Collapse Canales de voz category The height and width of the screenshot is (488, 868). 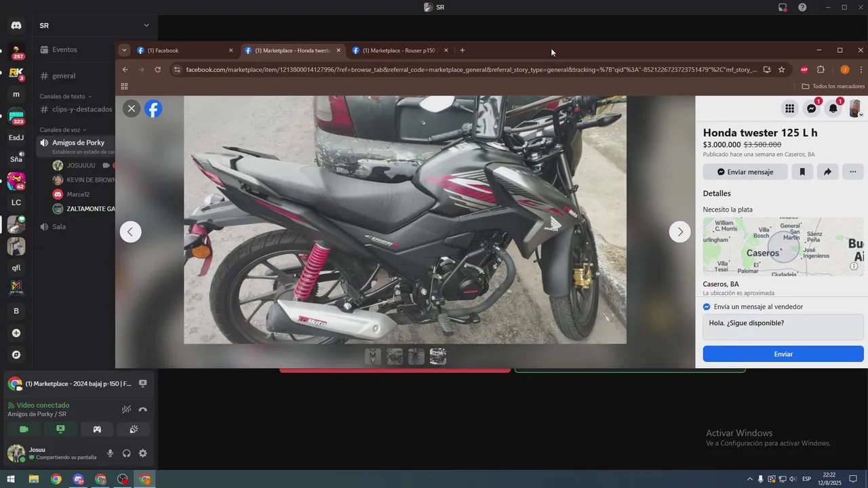pos(62,129)
